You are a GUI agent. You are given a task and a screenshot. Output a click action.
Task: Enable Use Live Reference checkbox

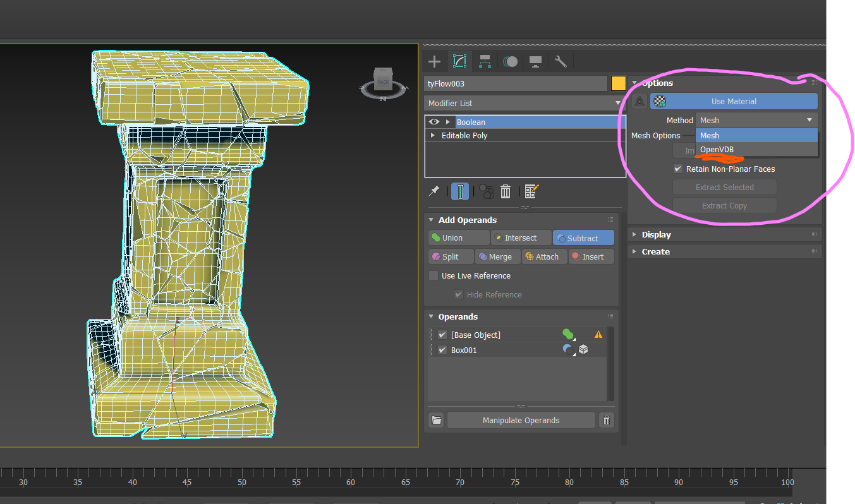coord(434,275)
